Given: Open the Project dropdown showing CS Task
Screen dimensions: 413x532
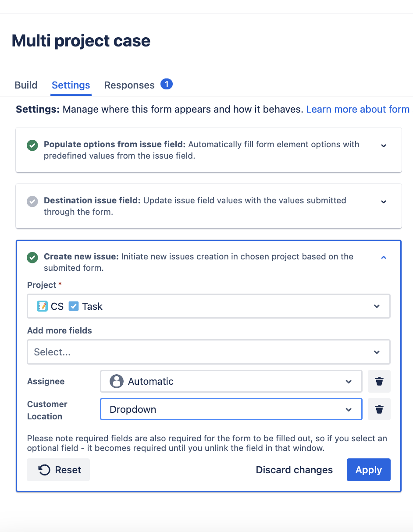Looking at the screenshot, I should 208,306.
